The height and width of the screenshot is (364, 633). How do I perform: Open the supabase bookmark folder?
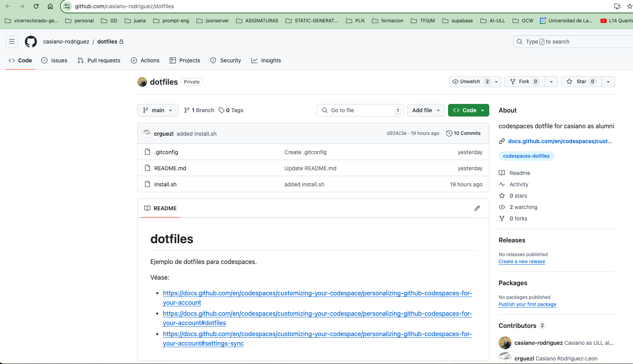tap(457, 21)
